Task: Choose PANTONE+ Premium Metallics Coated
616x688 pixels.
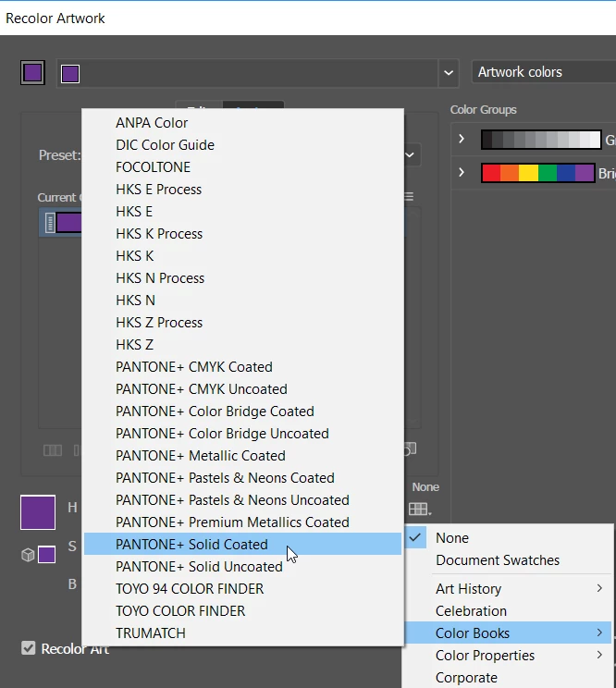Action: (242, 522)
